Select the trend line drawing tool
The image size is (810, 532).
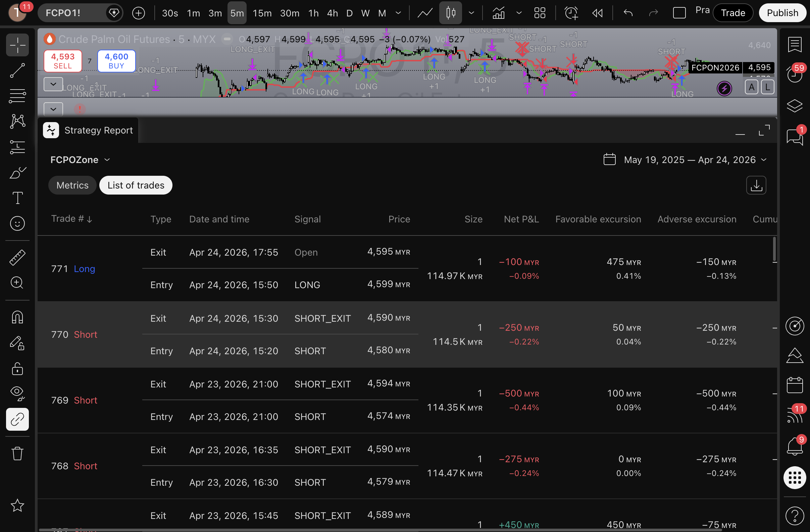click(17, 70)
